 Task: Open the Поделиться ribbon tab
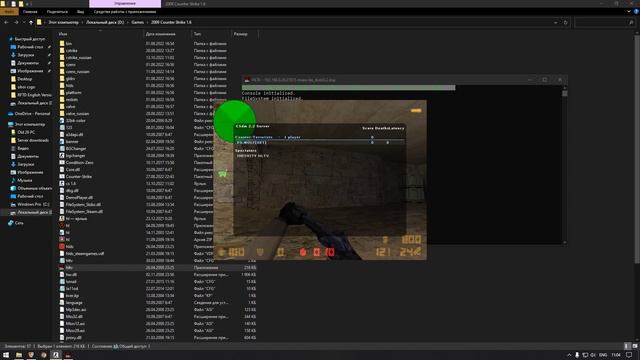[57, 12]
